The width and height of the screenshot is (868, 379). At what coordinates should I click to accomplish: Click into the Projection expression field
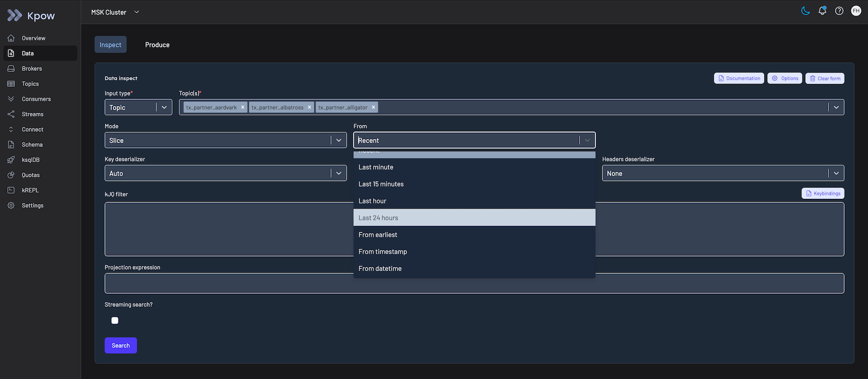(474, 283)
